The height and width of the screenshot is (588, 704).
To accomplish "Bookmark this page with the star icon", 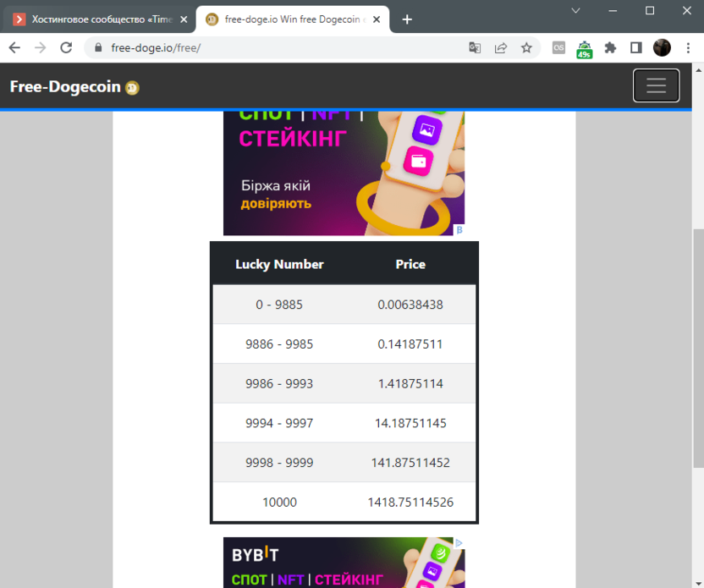I will [526, 48].
